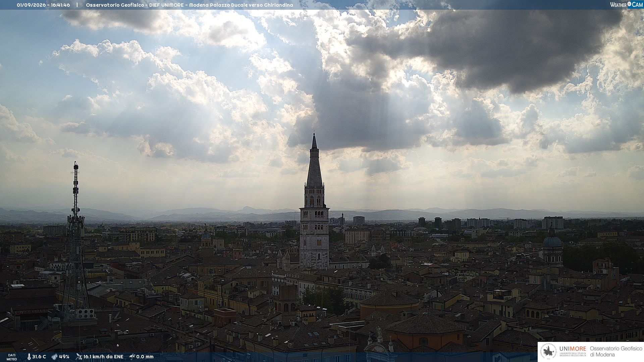Click the distant mountain peak on horizon
This screenshot has height=362, width=644.
(248, 209)
